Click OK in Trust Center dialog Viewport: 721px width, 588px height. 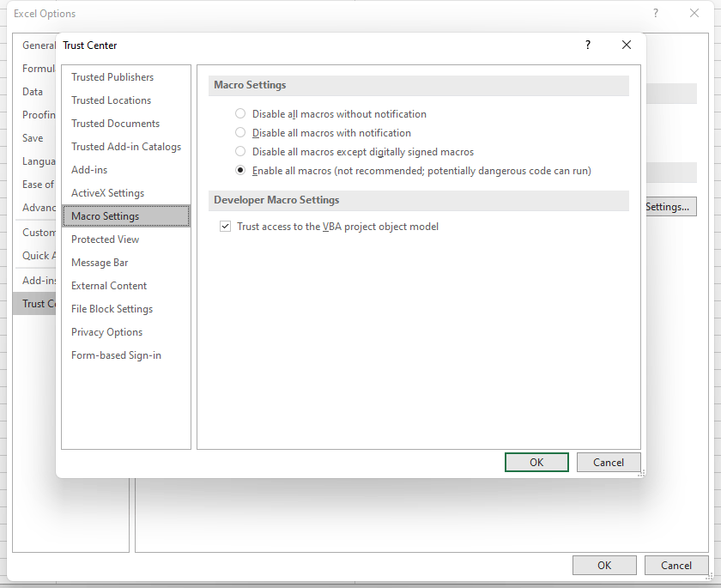536,462
